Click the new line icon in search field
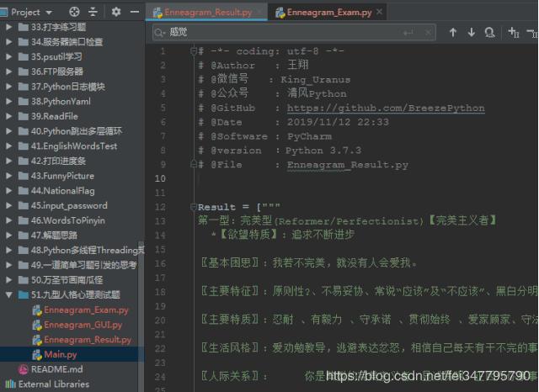Viewport: 539px width, 392px height. (408, 33)
